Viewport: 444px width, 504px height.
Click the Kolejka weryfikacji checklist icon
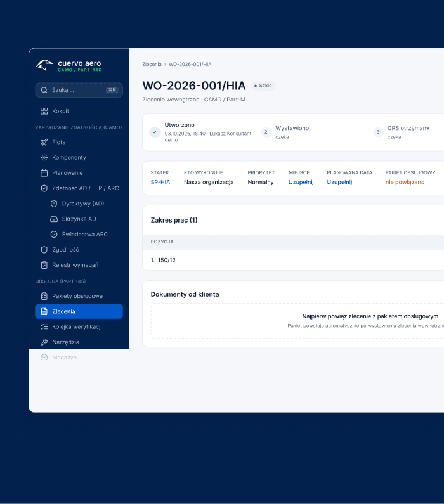tap(44, 327)
